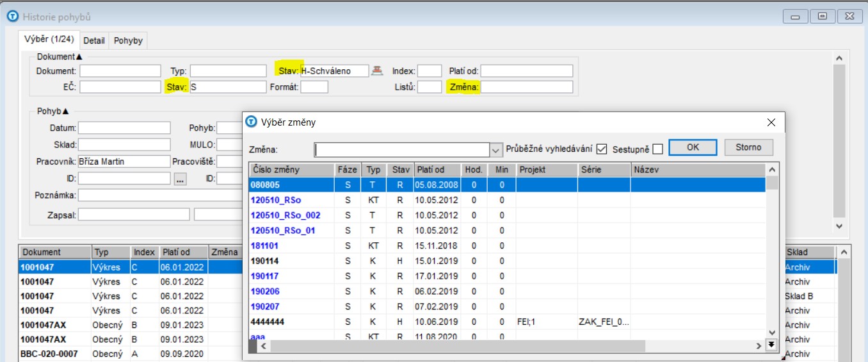Toggle the Průběžné vyhledávání checkbox

click(601, 149)
